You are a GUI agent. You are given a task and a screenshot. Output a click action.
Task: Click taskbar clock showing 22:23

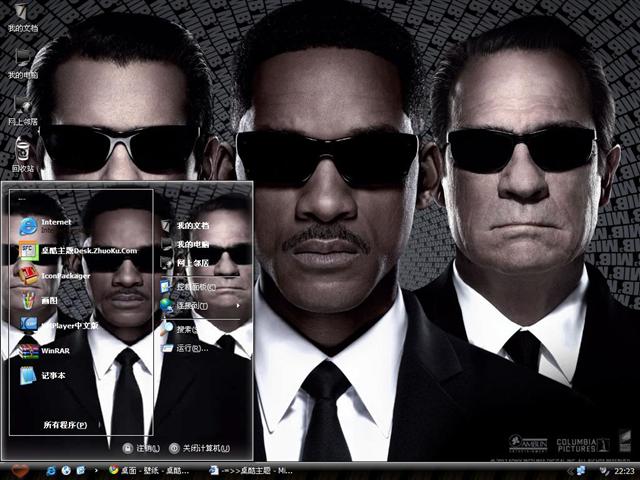pyautogui.click(x=624, y=471)
